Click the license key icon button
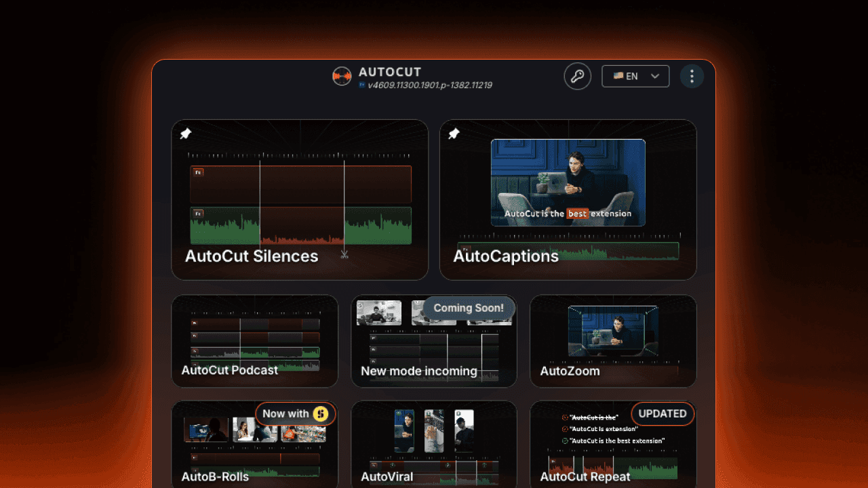Screen dimensions: 868x488 [578, 77]
